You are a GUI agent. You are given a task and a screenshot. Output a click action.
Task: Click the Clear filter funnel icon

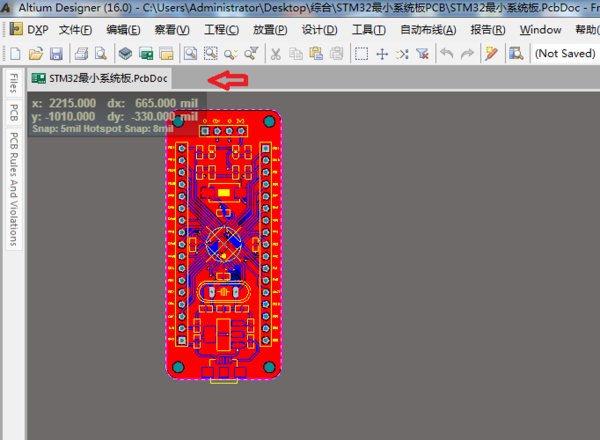coord(422,54)
